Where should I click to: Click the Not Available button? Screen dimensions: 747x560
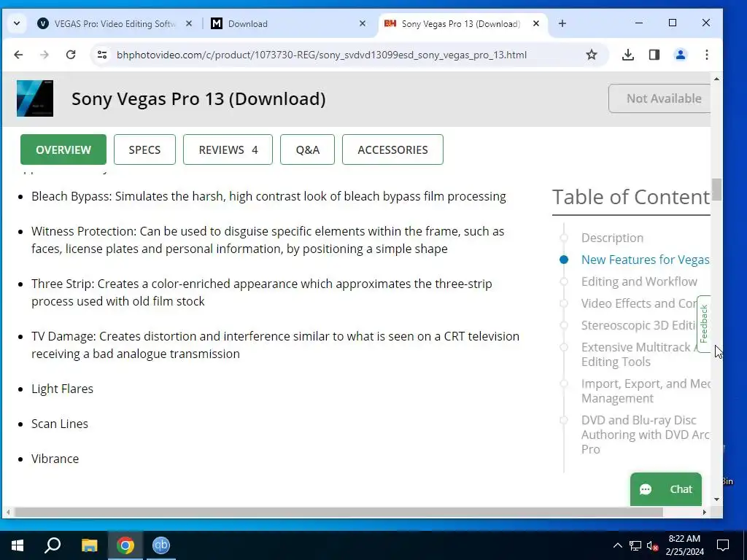pyautogui.click(x=659, y=98)
